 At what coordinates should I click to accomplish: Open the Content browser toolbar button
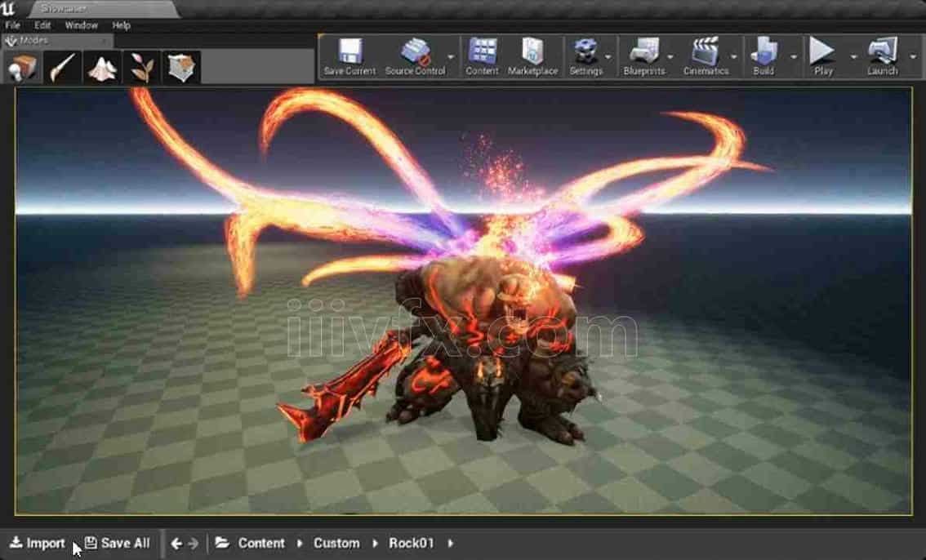[482, 56]
